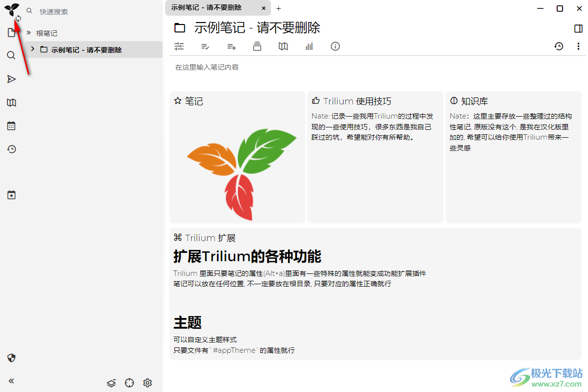Click the double chevron beside 根笔记
Screen dimensions: 588x392
(x=28, y=33)
